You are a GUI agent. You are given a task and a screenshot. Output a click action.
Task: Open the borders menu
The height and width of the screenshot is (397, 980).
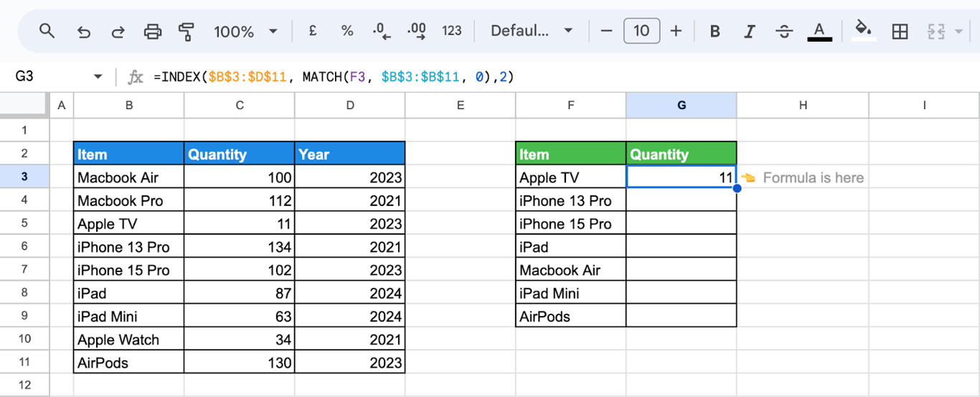(900, 31)
